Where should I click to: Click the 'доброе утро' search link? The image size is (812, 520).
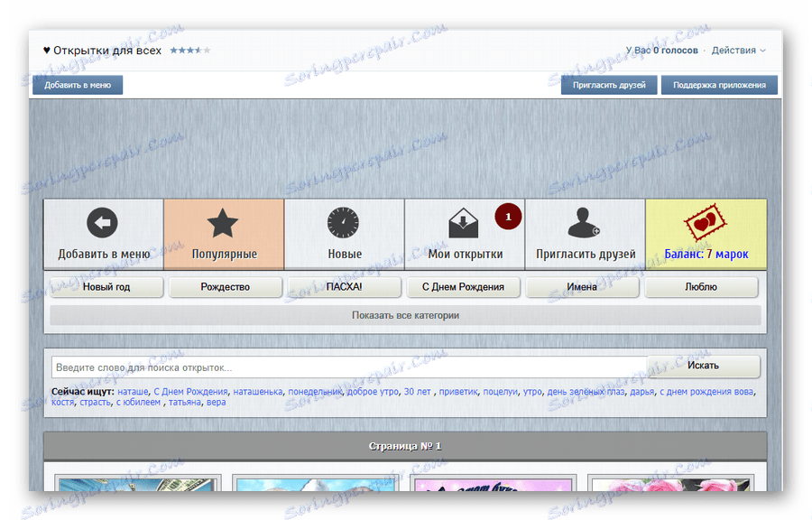tap(373, 392)
